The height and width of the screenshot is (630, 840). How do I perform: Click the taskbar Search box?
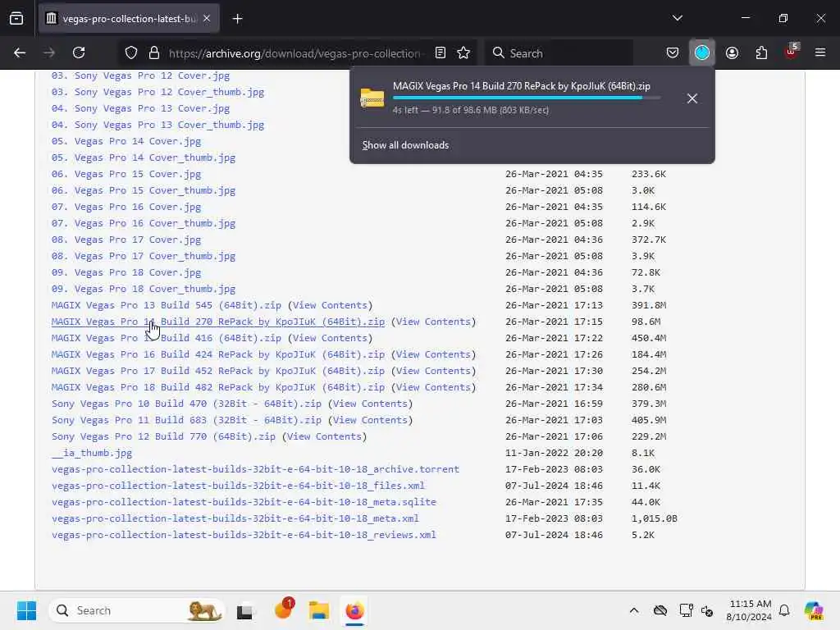pos(137,610)
